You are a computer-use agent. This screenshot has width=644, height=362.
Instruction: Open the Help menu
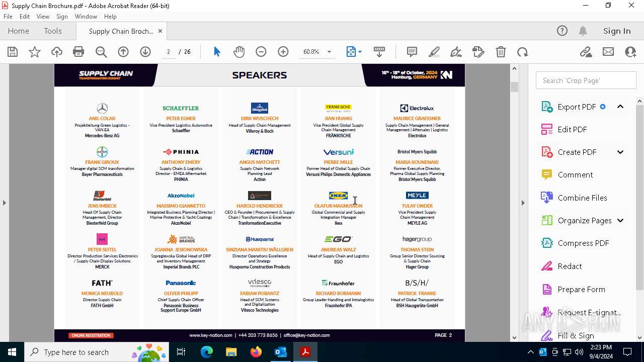tap(110, 17)
